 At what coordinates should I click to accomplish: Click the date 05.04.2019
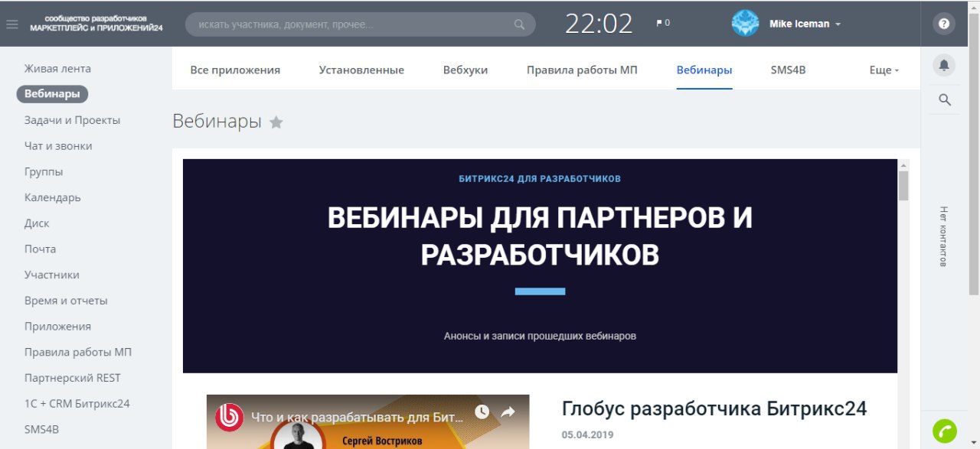click(587, 434)
